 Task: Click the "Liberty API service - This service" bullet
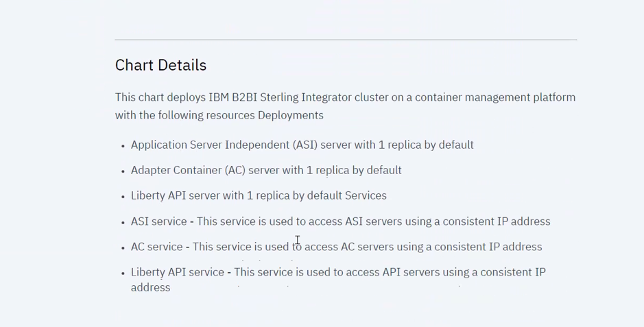click(x=338, y=280)
